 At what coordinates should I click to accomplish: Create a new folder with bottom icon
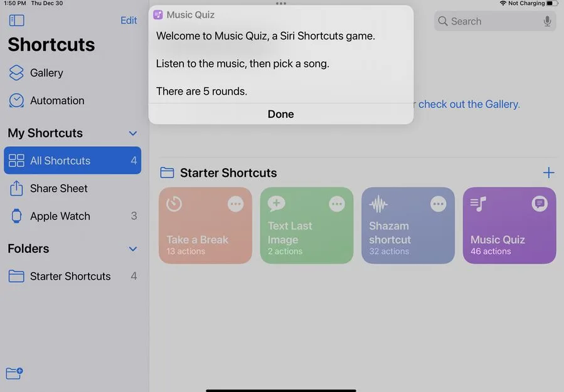click(x=14, y=373)
